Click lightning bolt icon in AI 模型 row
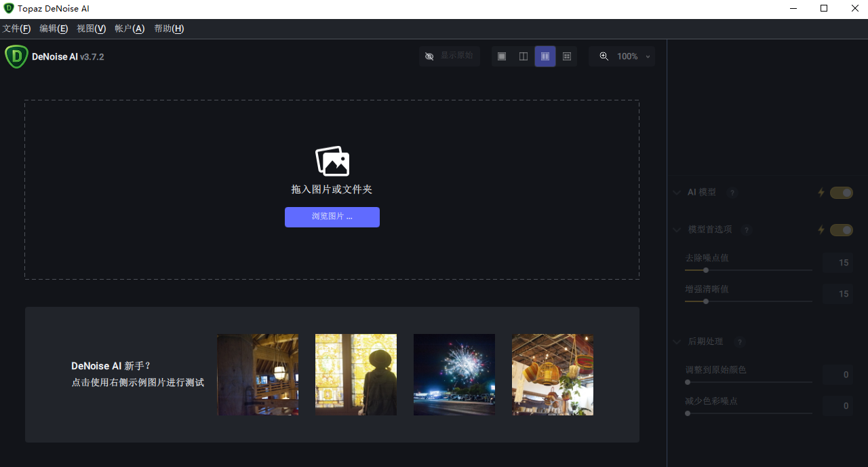The height and width of the screenshot is (467, 868). [821, 193]
